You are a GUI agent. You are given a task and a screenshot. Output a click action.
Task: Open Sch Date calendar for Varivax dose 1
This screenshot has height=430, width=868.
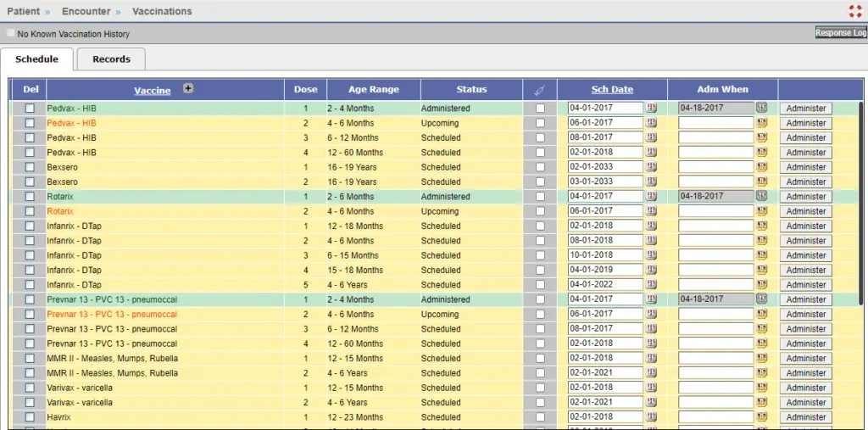(651, 388)
